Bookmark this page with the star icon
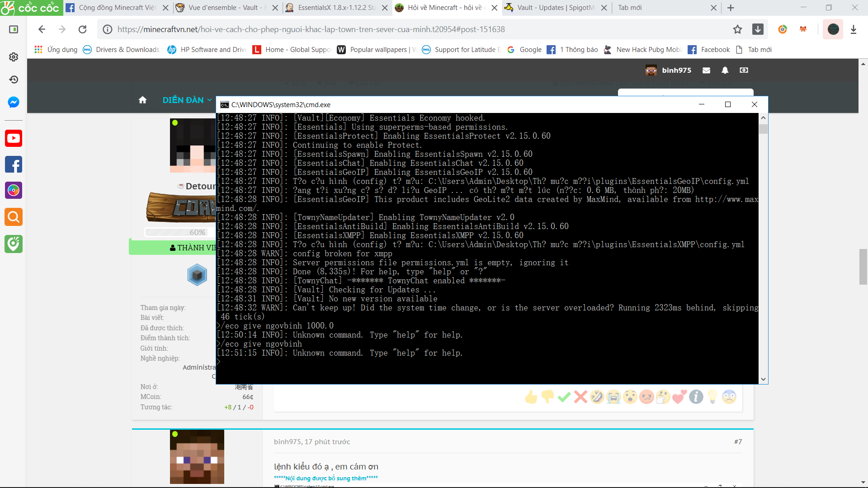 click(737, 29)
